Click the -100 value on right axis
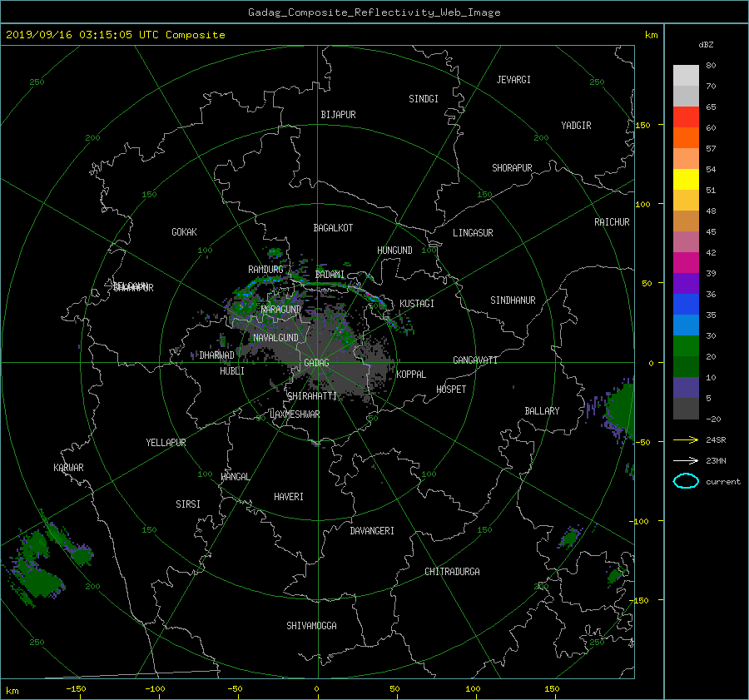 pos(637,521)
